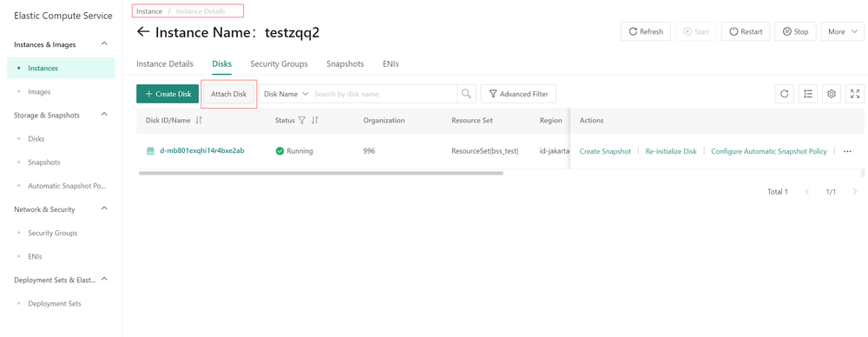The height and width of the screenshot is (337, 868).
Task: Sort by Disk ID/Name column
Action: 200,120
